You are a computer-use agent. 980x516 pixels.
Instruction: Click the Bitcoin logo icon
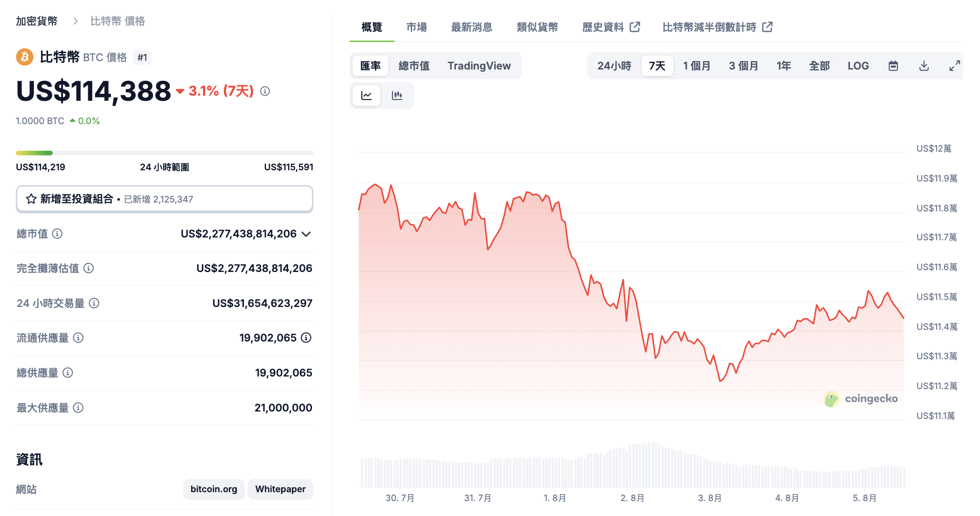point(25,57)
